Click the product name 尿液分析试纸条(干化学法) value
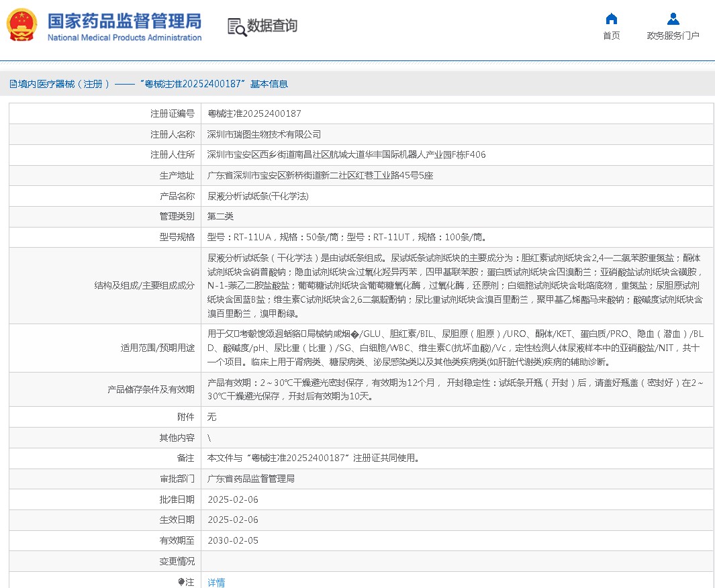Image resolution: width=715 pixels, height=588 pixels. (x=258, y=196)
